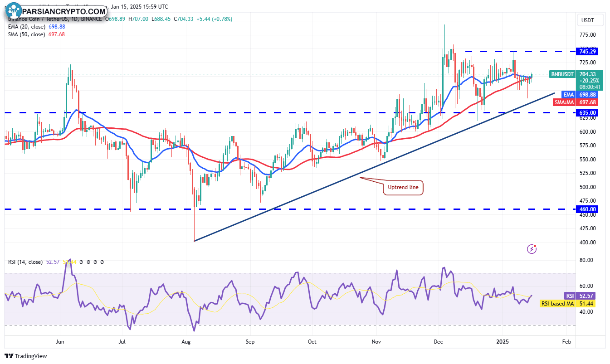This screenshot has width=610, height=364.
Task: Click the 697.68 SMA value on price axis
Action: point(588,102)
